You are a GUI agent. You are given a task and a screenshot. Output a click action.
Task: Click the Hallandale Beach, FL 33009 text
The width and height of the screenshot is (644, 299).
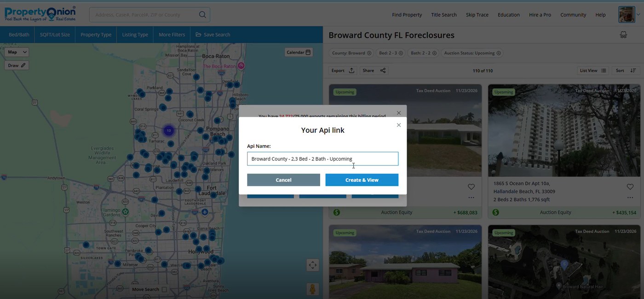[x=524, y=191]
